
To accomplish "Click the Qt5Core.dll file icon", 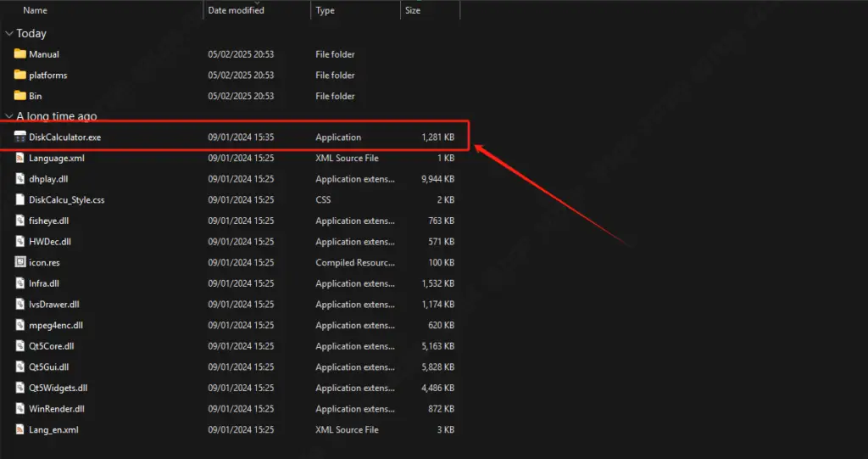I will 20,346.
